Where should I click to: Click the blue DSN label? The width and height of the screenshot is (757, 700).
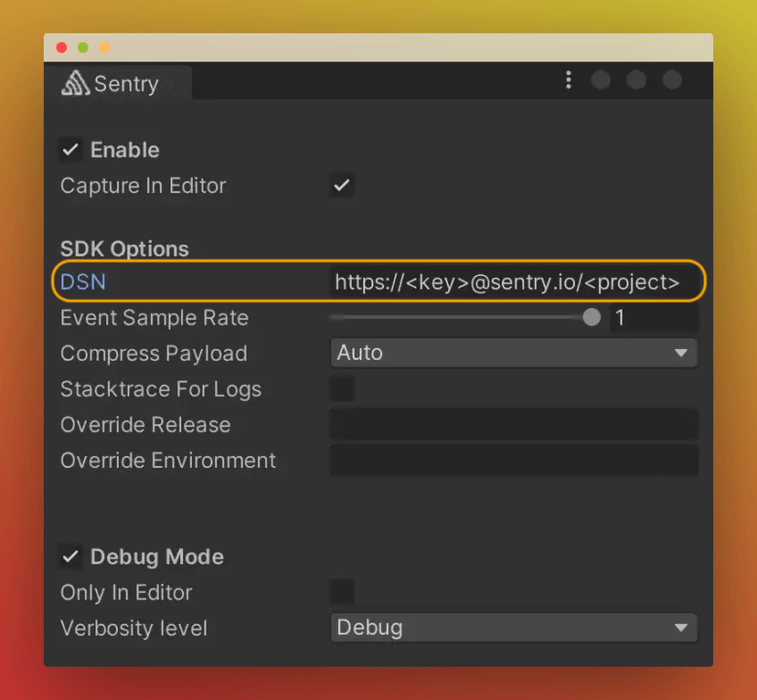pyautogui.click(x=82, y=281)
